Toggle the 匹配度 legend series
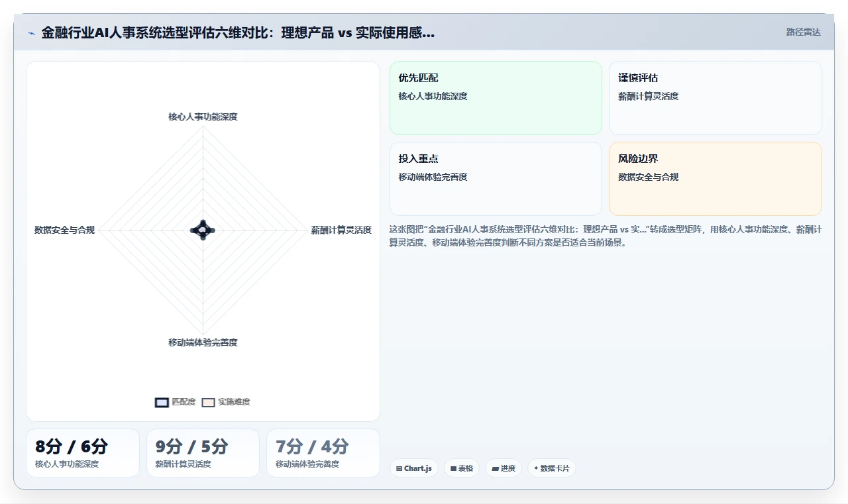This screenshot has height=504, width=848. tap(176, 402)
